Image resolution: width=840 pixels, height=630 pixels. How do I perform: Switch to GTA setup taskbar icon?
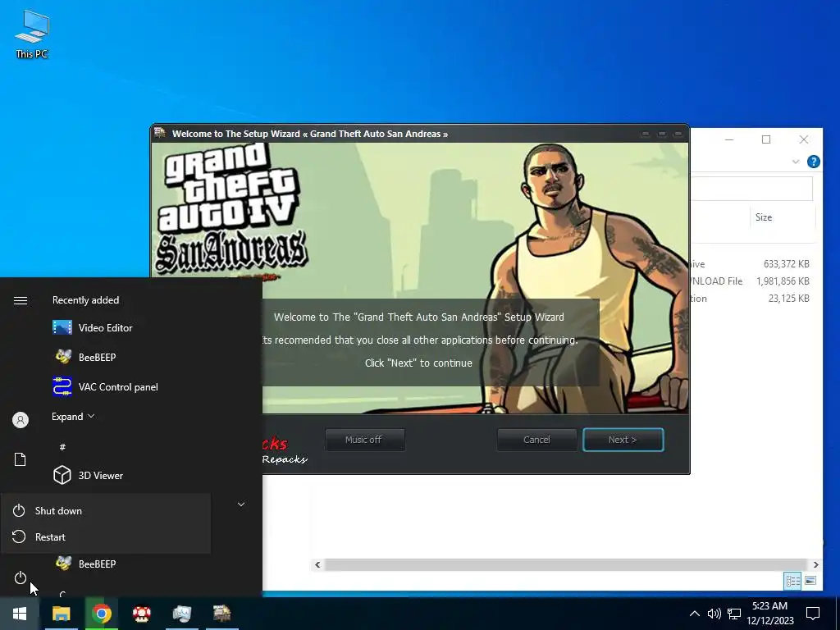(x=221, y=614)
